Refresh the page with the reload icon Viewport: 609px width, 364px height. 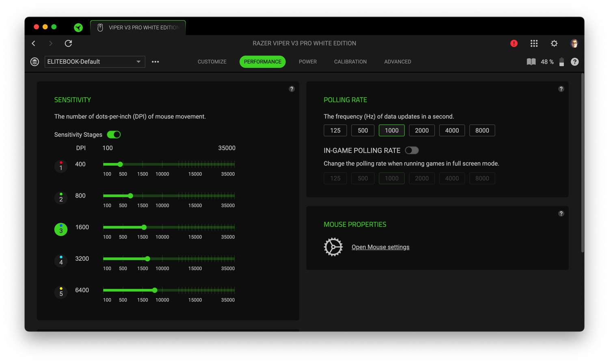[x=68, y=43]
